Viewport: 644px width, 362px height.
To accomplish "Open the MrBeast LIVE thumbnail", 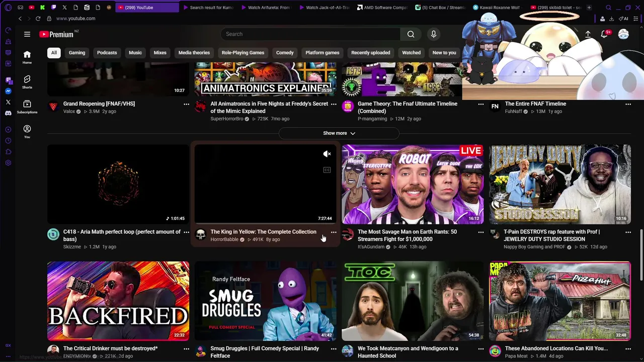I will tap(413, 185).
